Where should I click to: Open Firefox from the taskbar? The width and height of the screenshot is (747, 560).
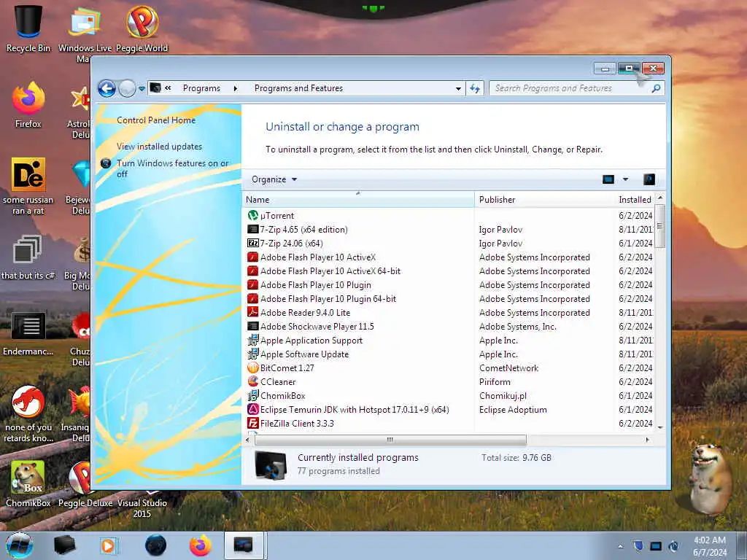[x=201, y=545]
